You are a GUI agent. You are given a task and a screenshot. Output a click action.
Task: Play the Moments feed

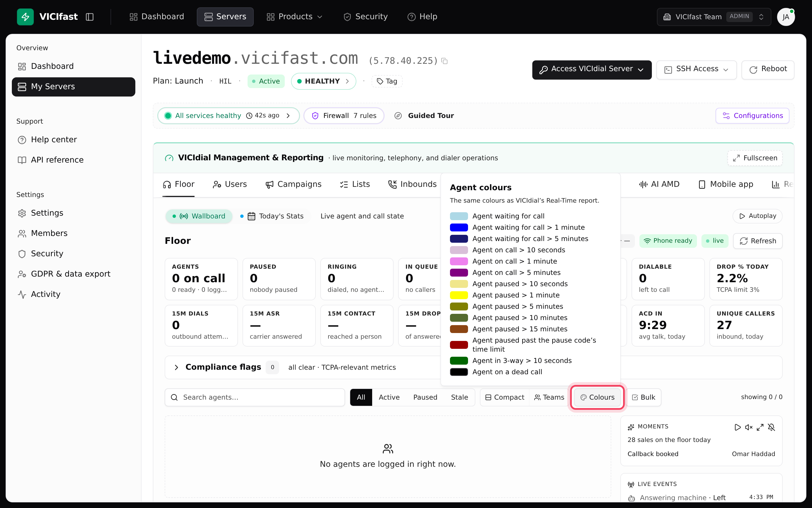(738, 427)
